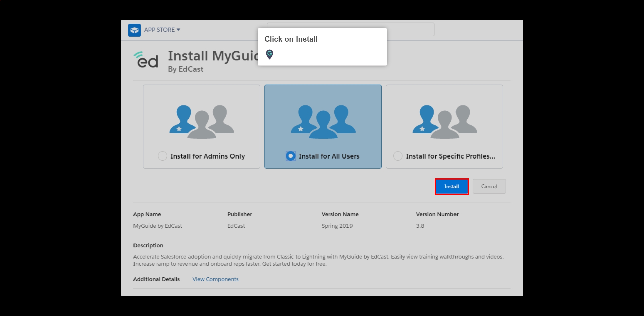The image size is (644, 316).
Task: Click the Specific Profiles users illustration
Action: coord(444,122)
